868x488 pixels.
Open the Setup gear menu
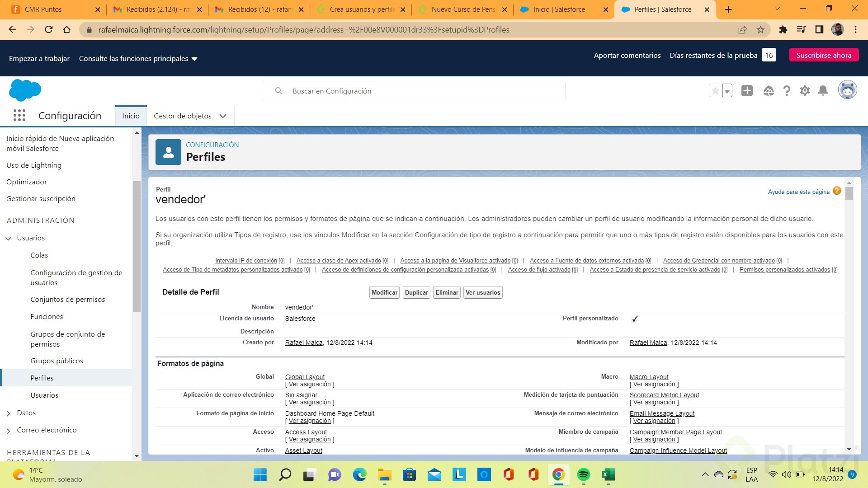[805, 91]
